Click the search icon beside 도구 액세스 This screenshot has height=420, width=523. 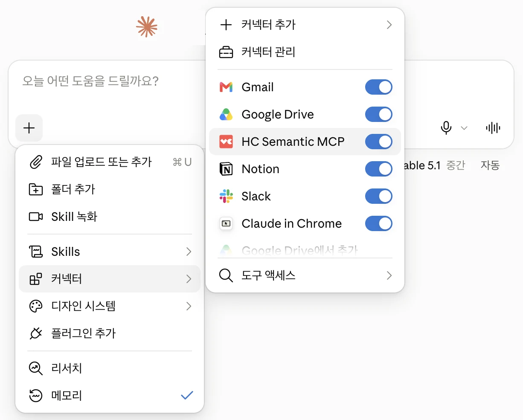click(x=226, y=275)
